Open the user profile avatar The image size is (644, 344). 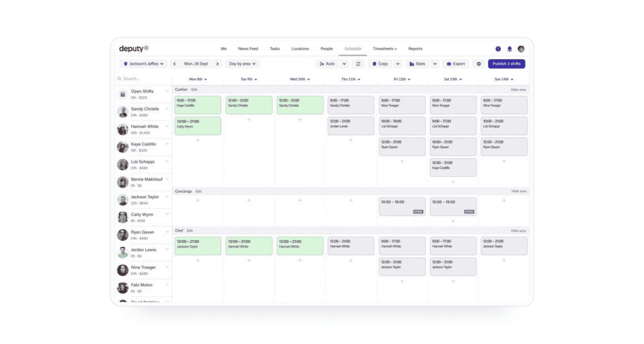click(x=521, y=49)
